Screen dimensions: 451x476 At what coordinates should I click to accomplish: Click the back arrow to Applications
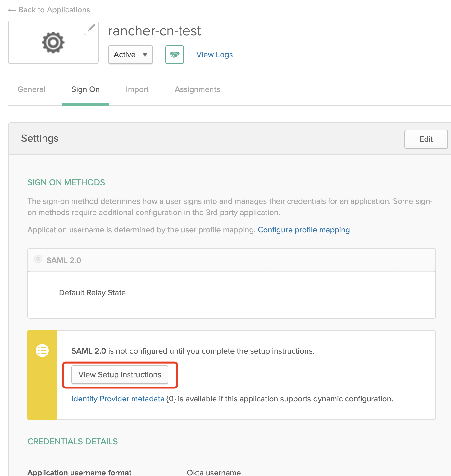(12, 10)
